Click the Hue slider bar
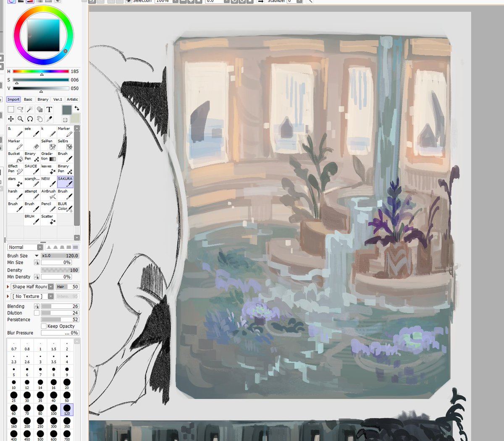Viewport: 504px width, 441px height. pyautogui.click(x=41, y=71)
